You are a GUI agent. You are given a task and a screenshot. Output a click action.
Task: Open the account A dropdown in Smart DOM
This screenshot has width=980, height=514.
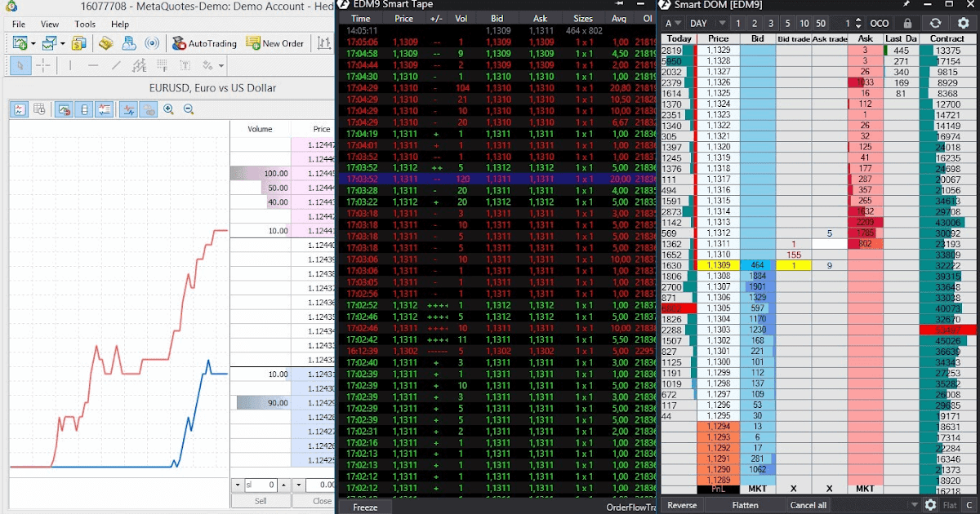point(673,23)
